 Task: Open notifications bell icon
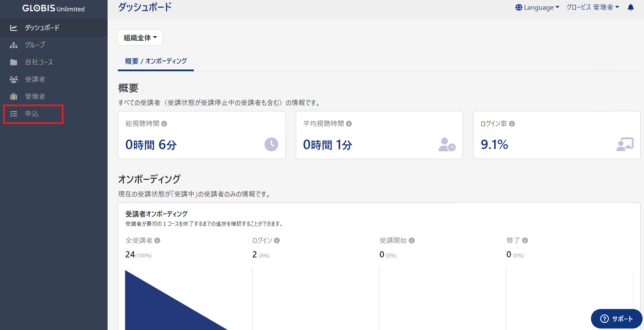coord(631,7)
